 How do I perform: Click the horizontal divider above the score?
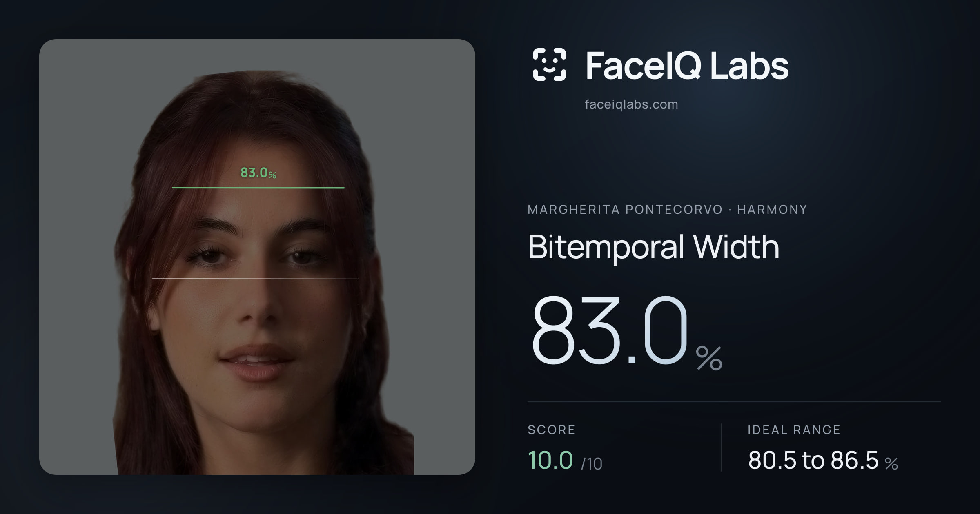click(x=734, y=402)
